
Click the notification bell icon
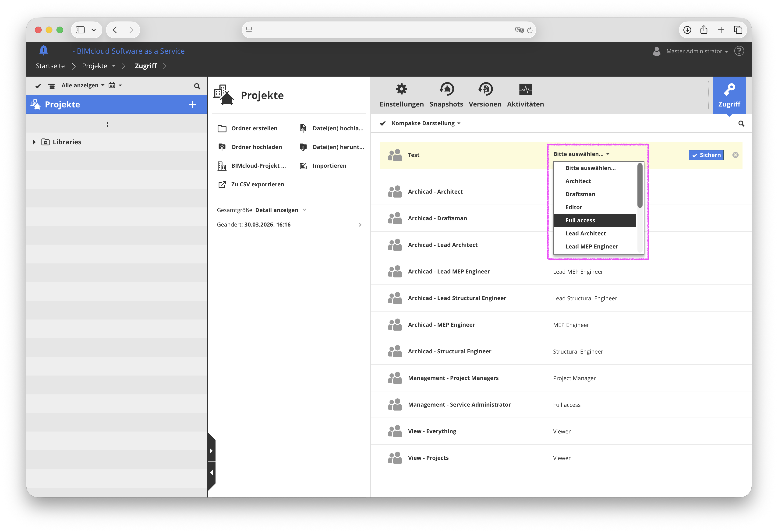(43, 50)
